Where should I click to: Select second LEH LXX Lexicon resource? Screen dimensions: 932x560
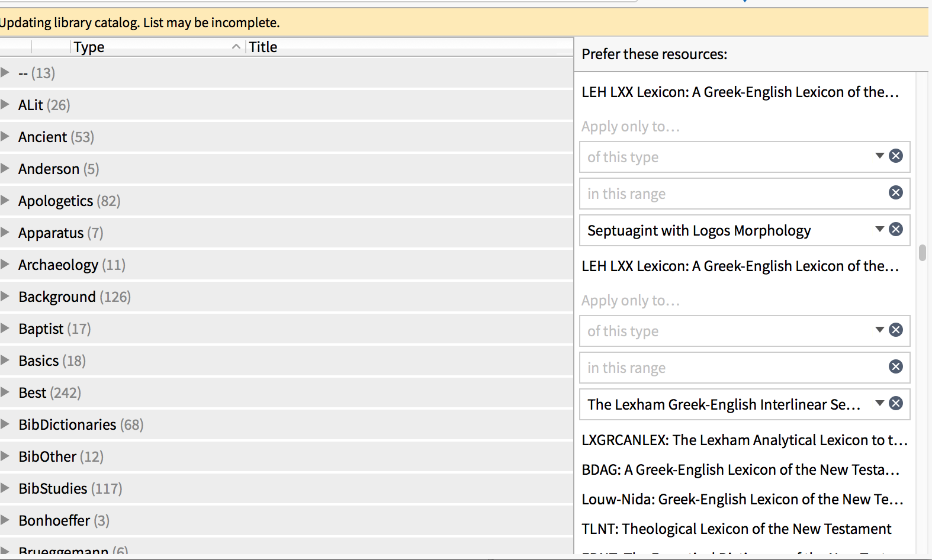740,266
